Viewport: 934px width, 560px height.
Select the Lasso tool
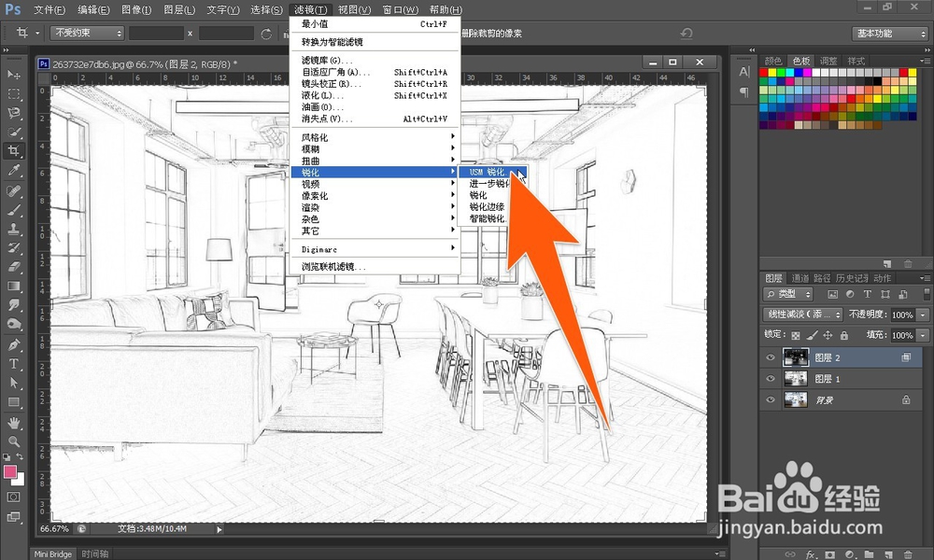tap(14, 113)
